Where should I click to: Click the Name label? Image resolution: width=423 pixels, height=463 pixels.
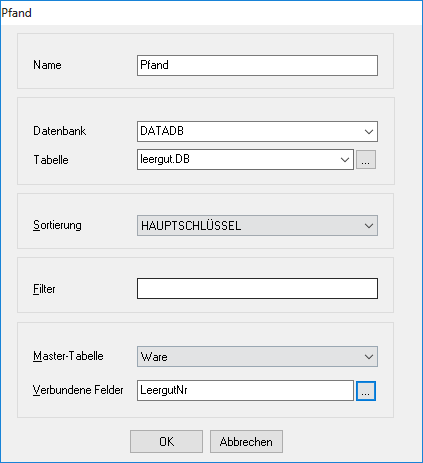coord(47,65)
